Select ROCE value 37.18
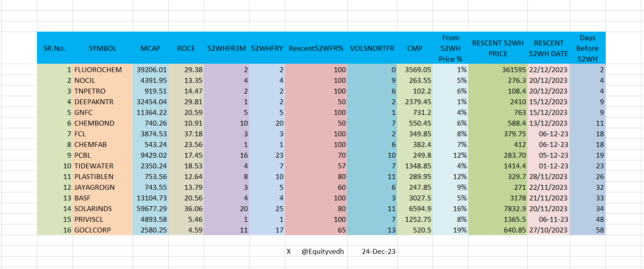The width and height of the screenshot is (644, 269). point(186,134)
